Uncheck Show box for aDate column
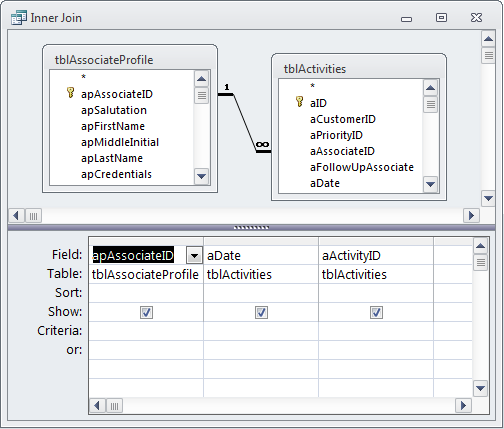Viewport: 504px width, 429px height. click(x=261, y=312)
